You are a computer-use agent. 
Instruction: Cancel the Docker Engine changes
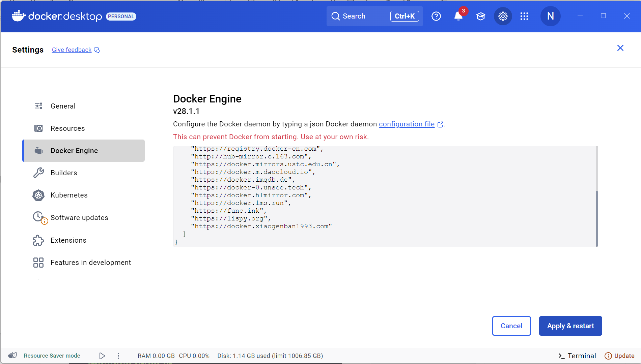point(511,326)
